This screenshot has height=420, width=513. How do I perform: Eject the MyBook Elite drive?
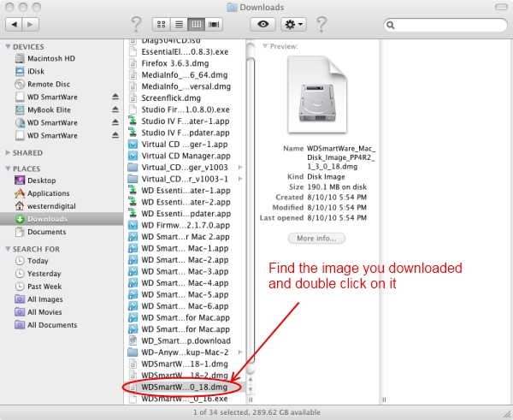(x=115, y=109)
